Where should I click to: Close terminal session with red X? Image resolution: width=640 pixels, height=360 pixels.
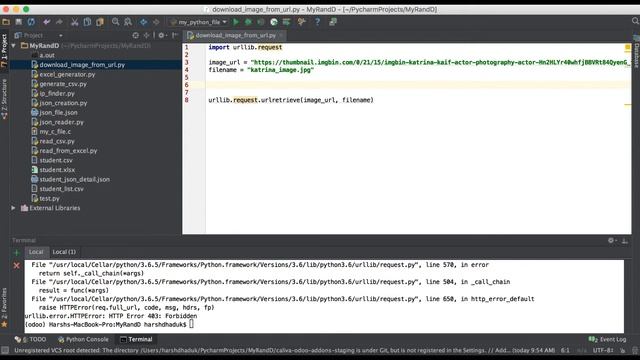pos(17,266)
